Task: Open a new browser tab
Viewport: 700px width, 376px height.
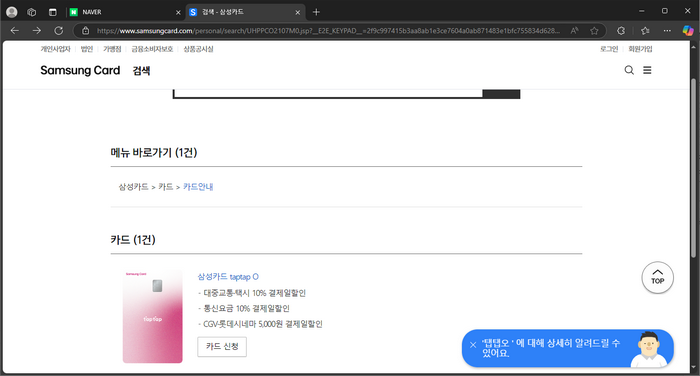Action: pos(316,12)
